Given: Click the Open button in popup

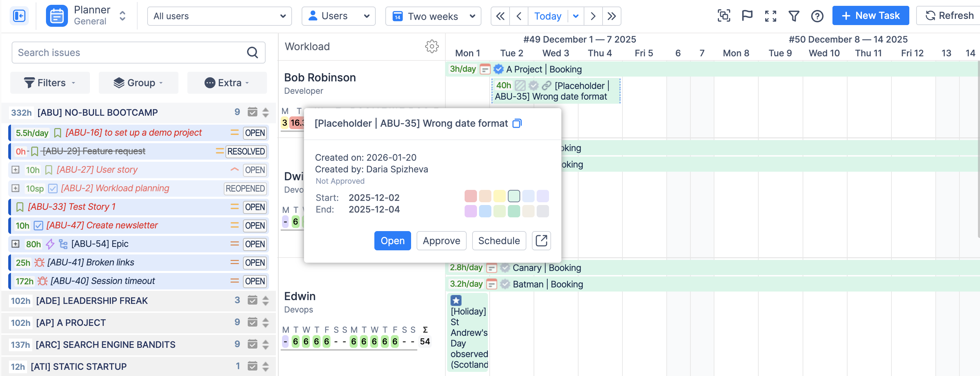Looking at the screenshot, I should coord(392,240).
